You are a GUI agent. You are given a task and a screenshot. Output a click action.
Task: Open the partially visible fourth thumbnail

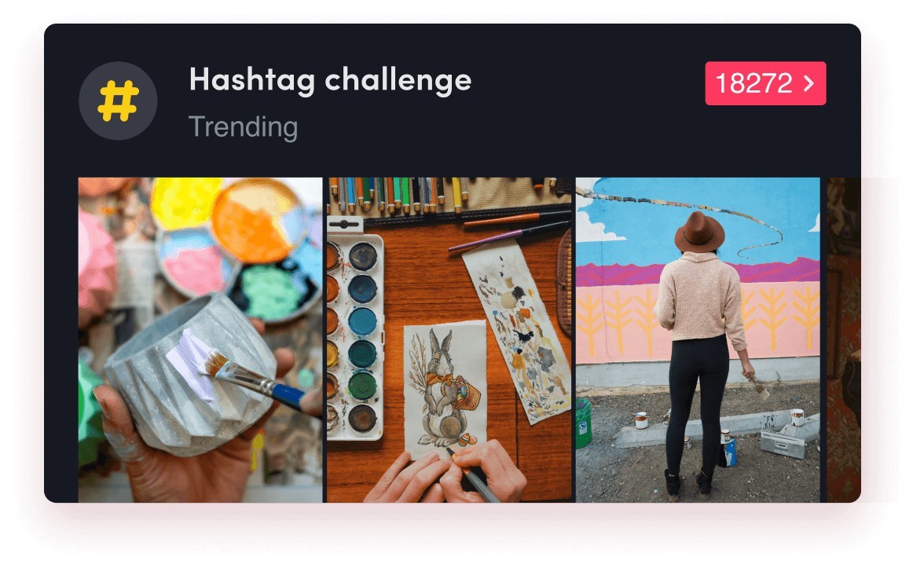point(843,340)
